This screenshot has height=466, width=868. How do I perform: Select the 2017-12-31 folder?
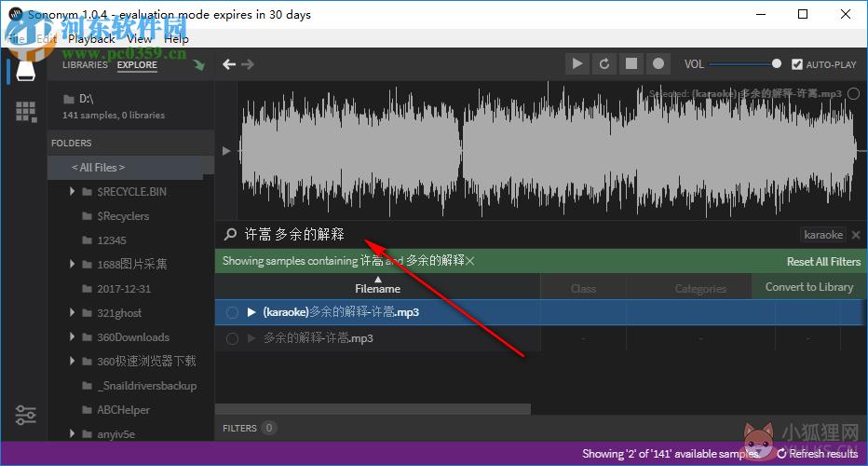pos(124,289)
